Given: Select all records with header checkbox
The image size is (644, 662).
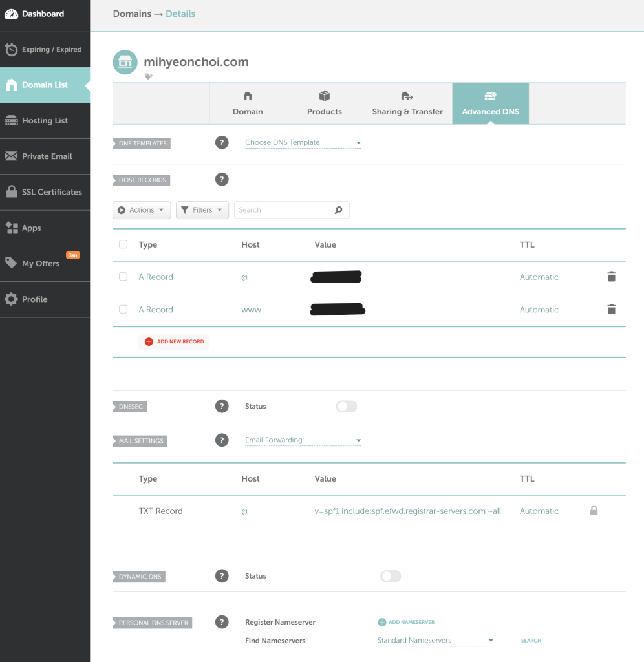Looking at the screenshot, I should (x=123, y=244).
